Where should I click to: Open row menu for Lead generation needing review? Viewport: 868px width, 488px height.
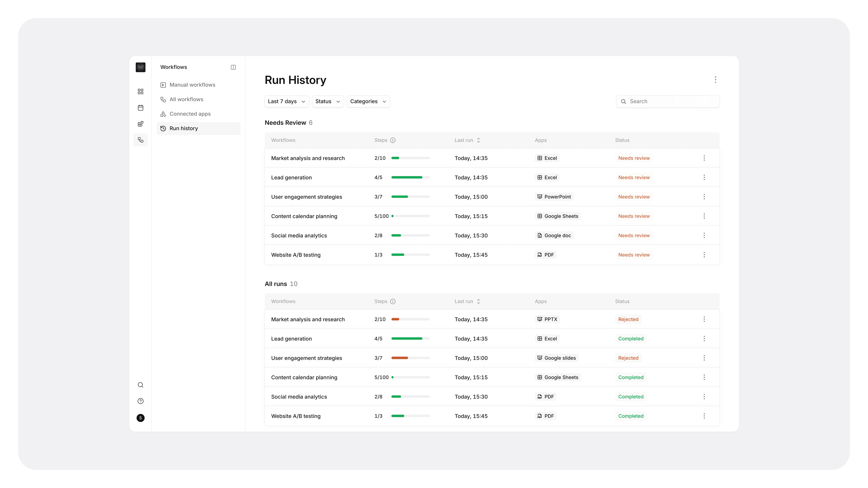click(704, 178)
